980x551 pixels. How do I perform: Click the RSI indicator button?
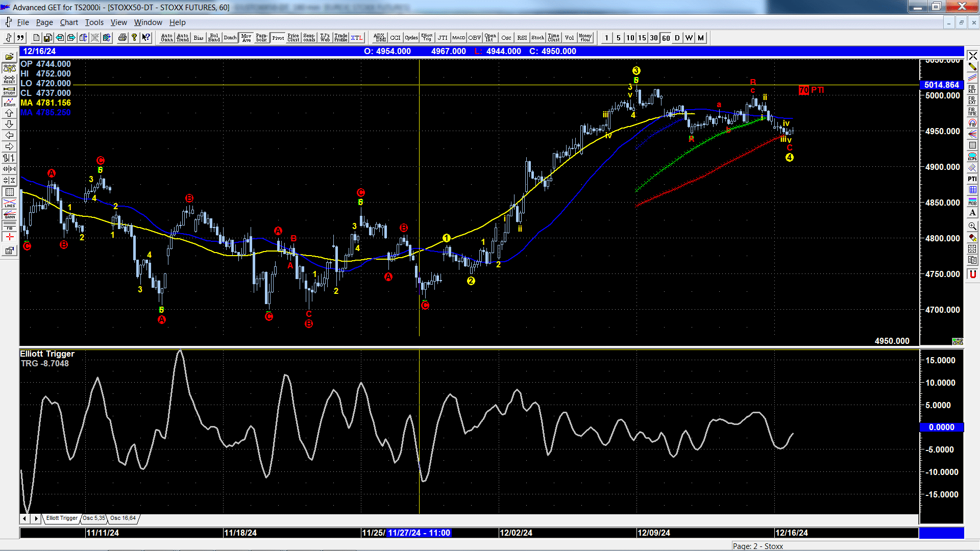[x=522, y=38]
